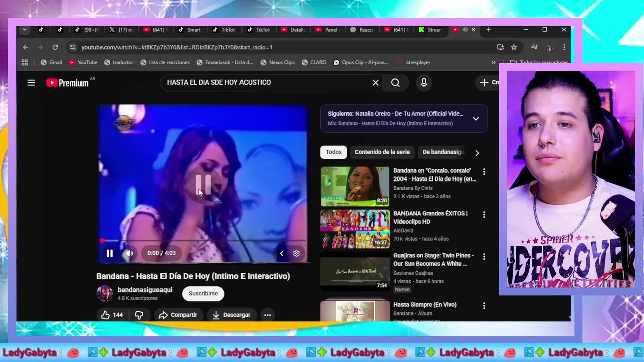The height and width of the screenshot is (362, 644).
Task: Show more filter chips with right arrow
Action: (477, 153)
